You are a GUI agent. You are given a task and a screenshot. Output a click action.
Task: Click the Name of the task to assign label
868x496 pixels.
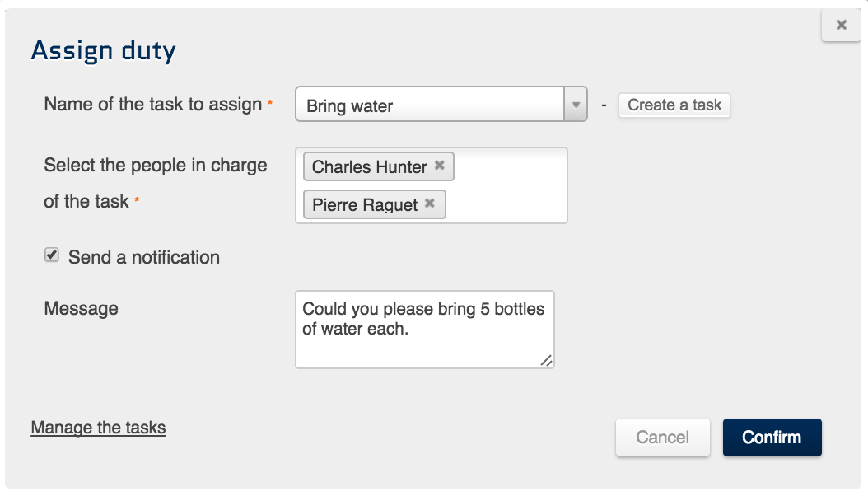pos(153,105)
